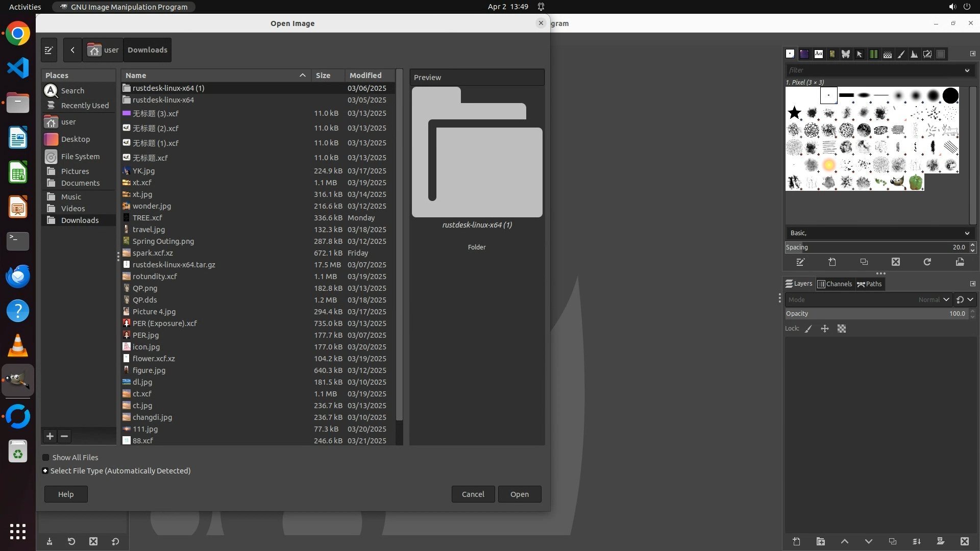Open the brush filter dropdown arrow
This screenshot has width=980, height=551.
click(967, 70)
